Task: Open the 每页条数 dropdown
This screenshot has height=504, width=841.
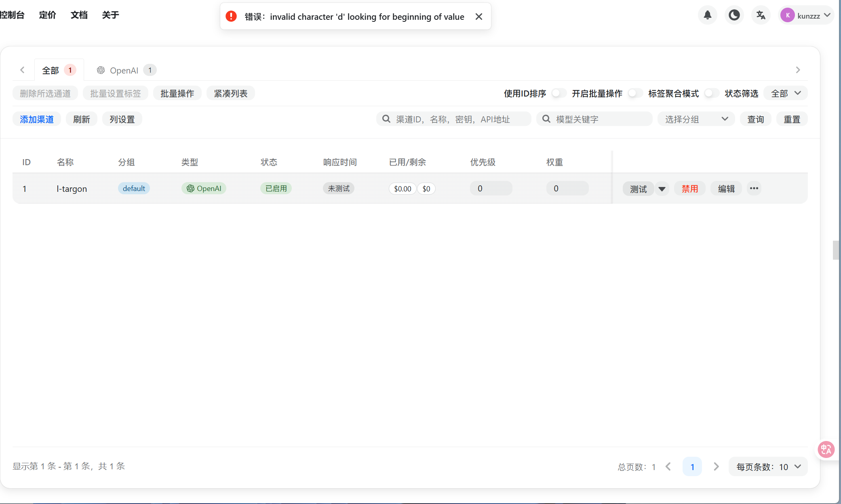Action: pos(768,467)
